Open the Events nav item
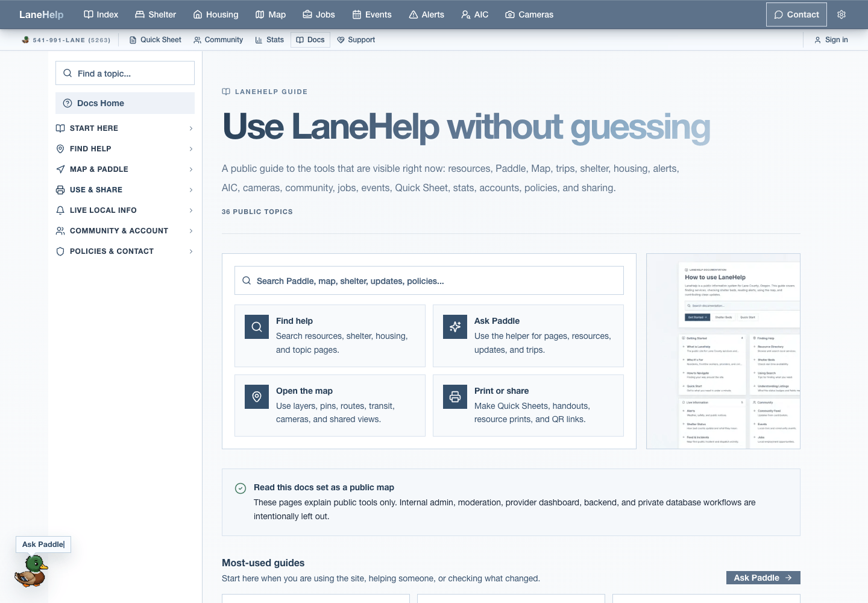The width and height of the screenshot is (868, 603). (x=372, y=14)
